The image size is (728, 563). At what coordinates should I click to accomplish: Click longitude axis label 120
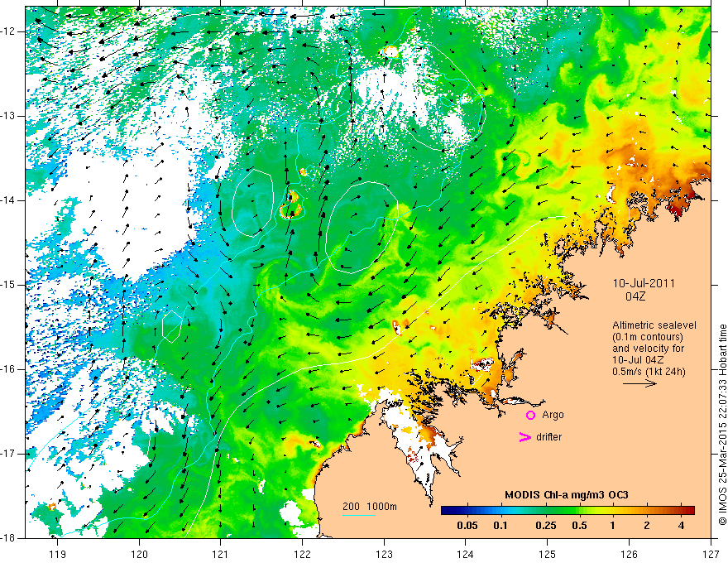[139, 554]
